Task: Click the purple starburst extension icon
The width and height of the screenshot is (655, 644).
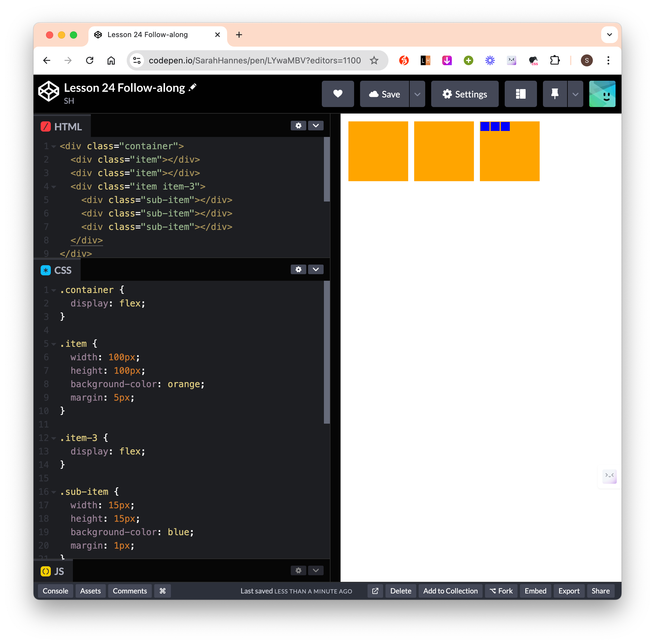Action: (490, 61)
